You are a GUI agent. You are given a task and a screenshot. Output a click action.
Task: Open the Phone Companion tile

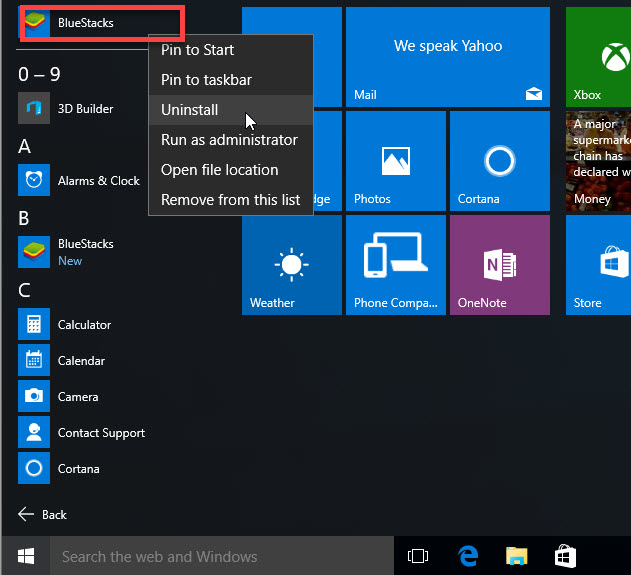(x=396, y=265)
